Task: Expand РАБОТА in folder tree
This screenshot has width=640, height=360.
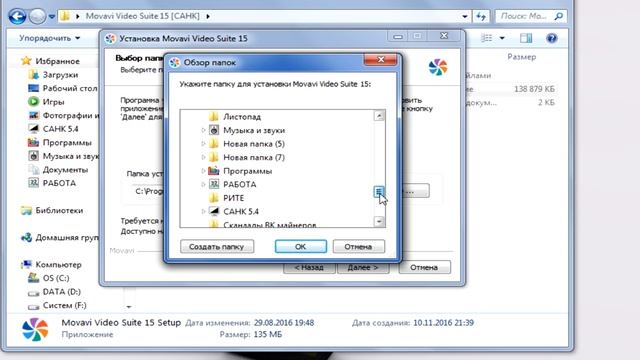Action: coord(203,184)
